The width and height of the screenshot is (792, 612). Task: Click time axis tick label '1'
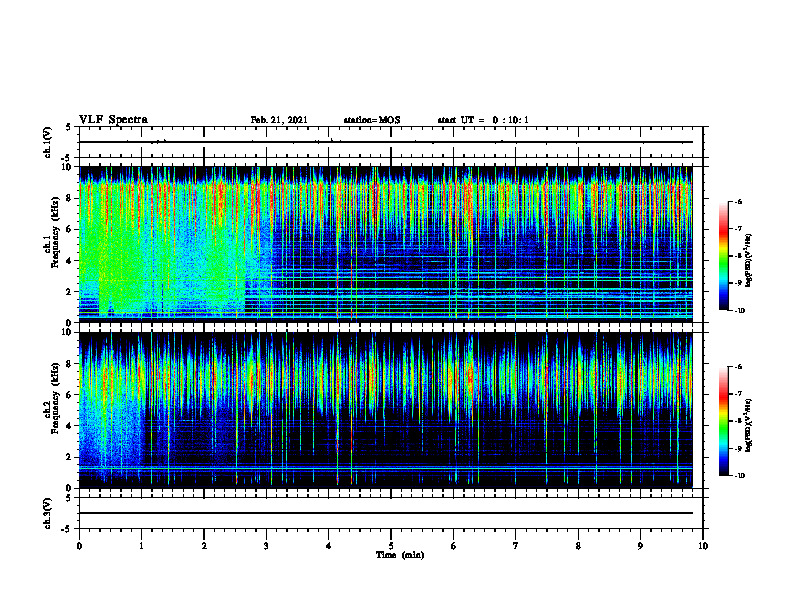tap(141, 546)
